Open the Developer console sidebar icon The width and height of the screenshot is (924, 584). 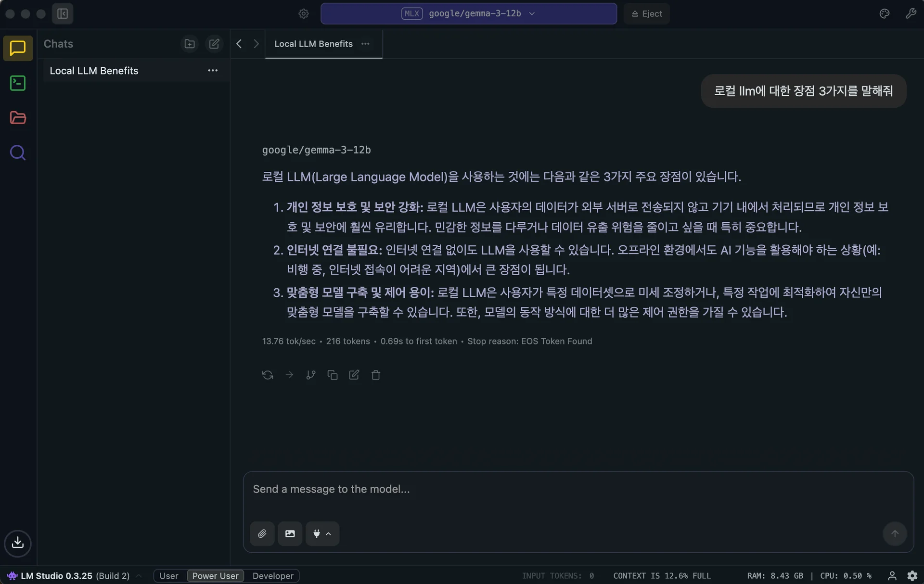coord(17,83)
